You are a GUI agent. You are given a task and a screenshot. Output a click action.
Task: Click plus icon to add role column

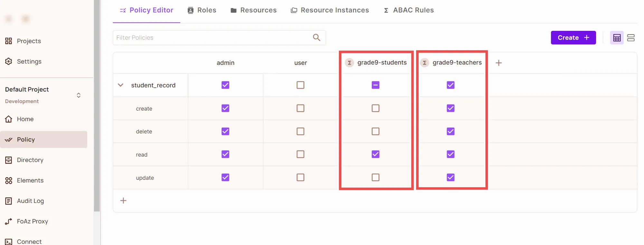pos(498,63)
